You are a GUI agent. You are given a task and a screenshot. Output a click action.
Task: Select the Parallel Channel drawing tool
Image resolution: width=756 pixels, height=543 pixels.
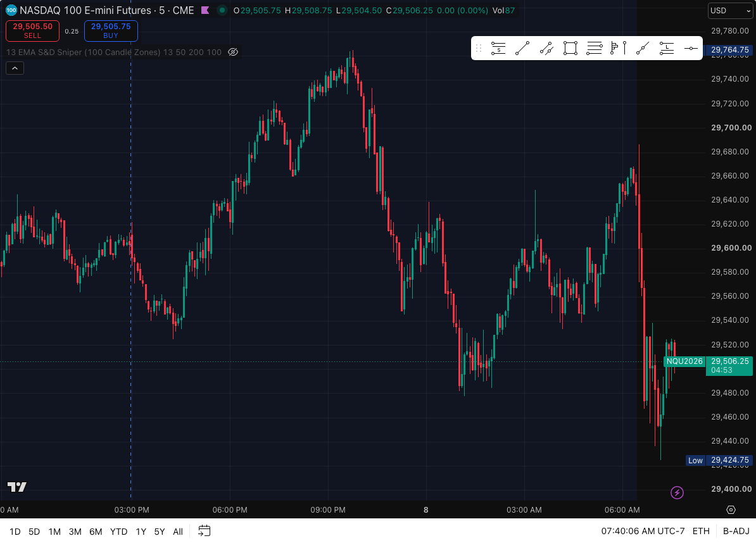tap(546, 48)
